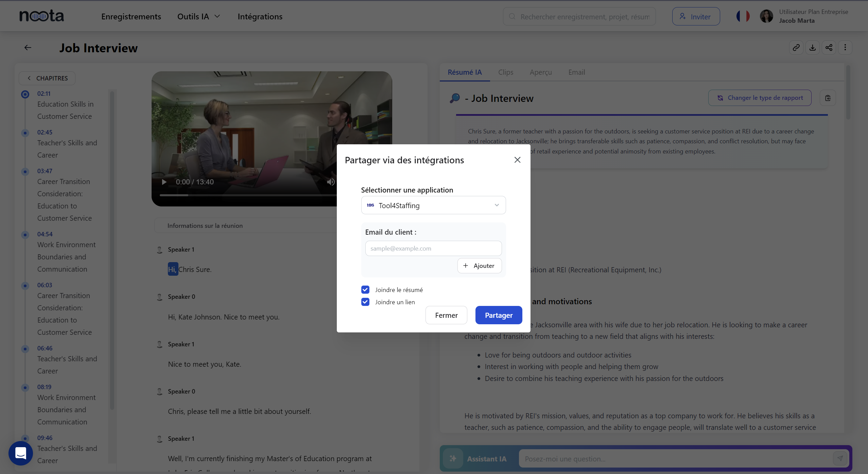
Task: Open the share icon near the title
Action: [829, 48]
